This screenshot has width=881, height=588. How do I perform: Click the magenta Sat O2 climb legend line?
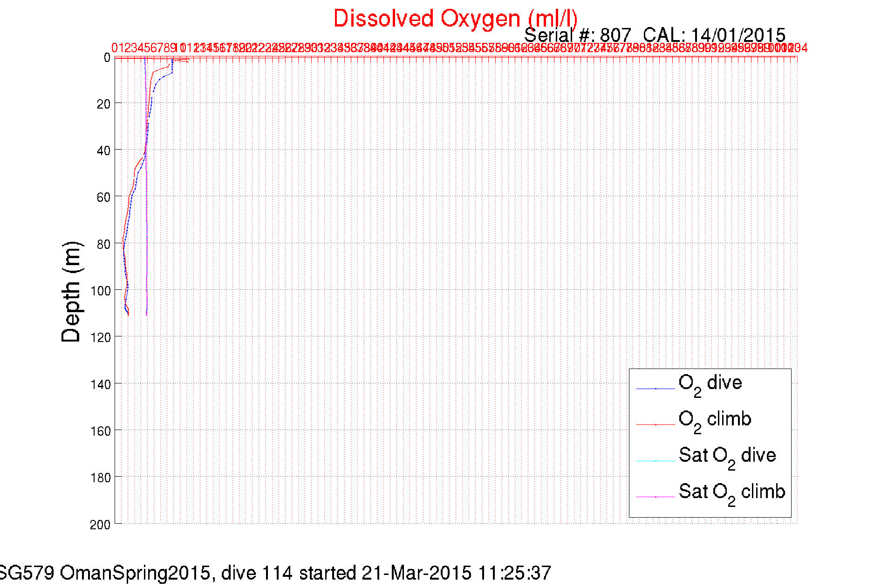click(656, 497)
